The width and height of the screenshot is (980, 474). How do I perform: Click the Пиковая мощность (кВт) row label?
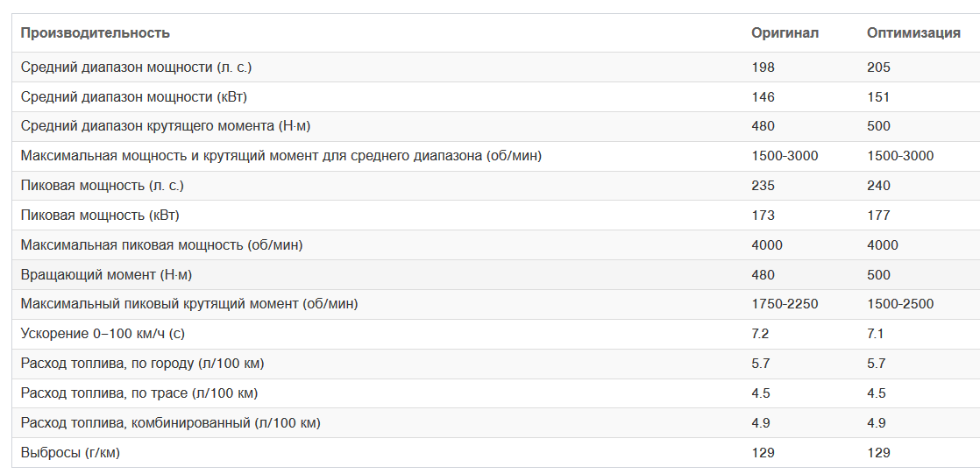pyautogui.click(x=100, y=216)
